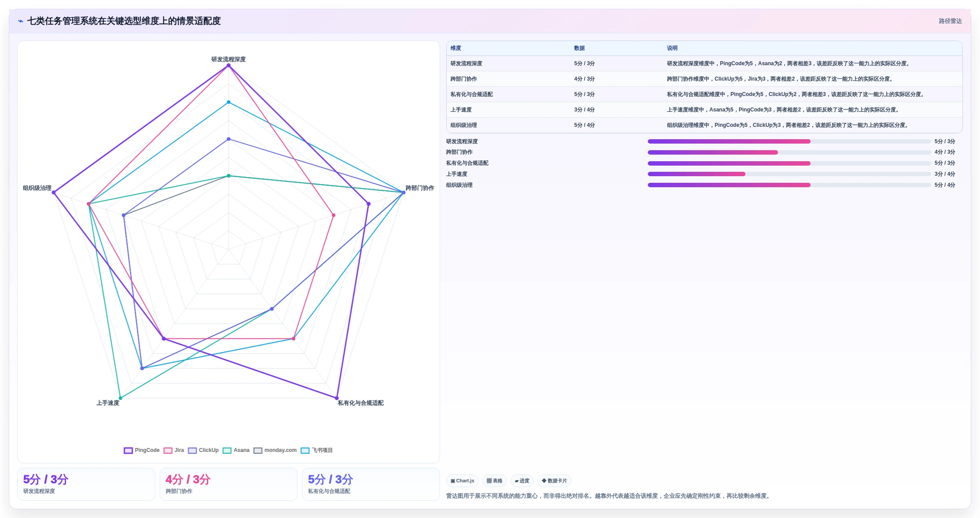Viewport: 980px width, 518px height.
Task: Toggle the PingCode series in the legend
Action: 142,450
